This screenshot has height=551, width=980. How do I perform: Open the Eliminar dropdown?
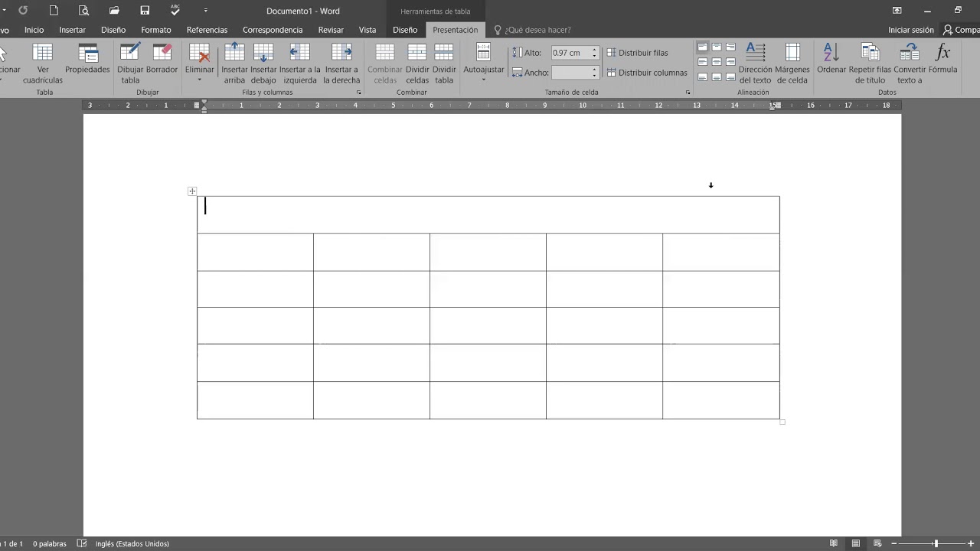200,63
